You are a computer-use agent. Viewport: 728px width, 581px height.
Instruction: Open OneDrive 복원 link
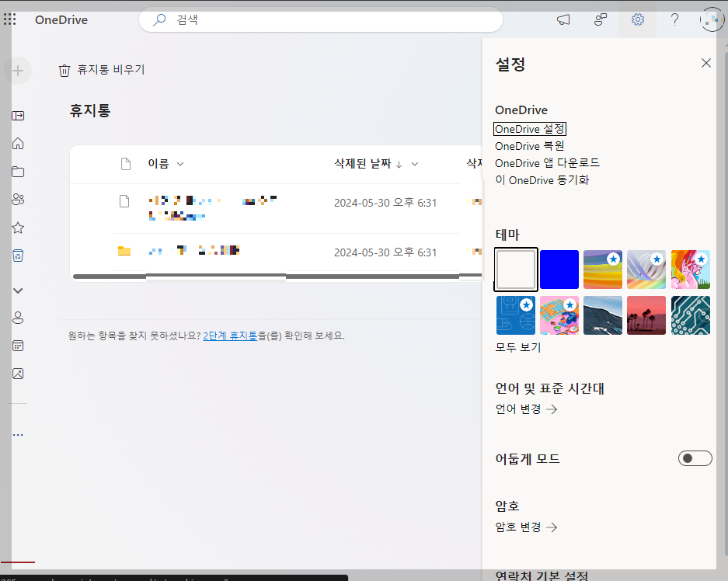pyautogui.click(x=530, y=146)
